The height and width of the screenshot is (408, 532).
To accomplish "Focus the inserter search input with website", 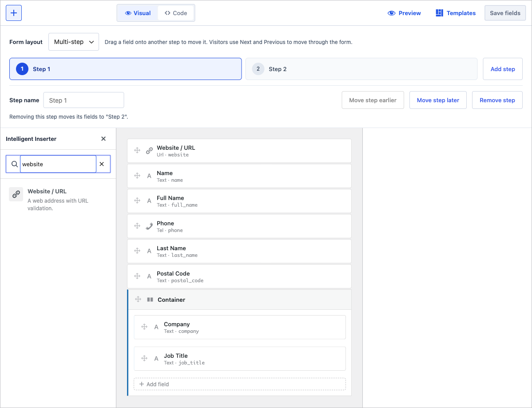I will [58, 164].
